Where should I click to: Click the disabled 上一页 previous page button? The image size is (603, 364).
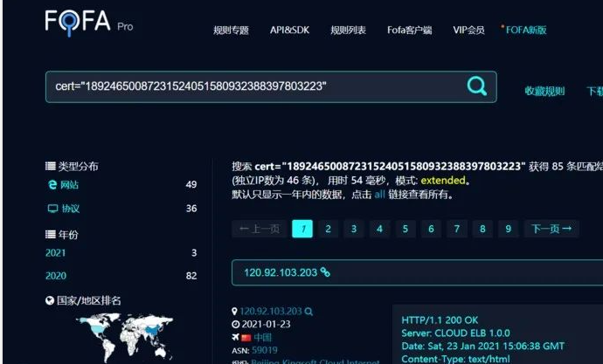coord(259,229)
